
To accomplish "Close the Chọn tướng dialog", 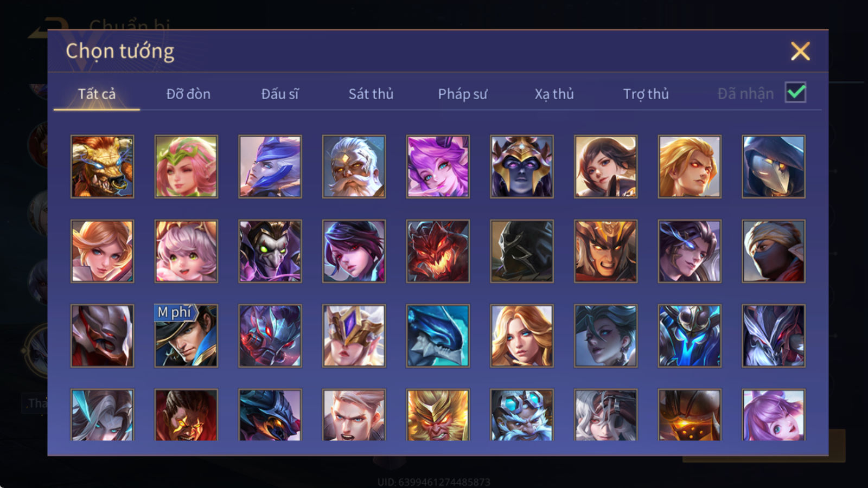I will pos(800,51).
